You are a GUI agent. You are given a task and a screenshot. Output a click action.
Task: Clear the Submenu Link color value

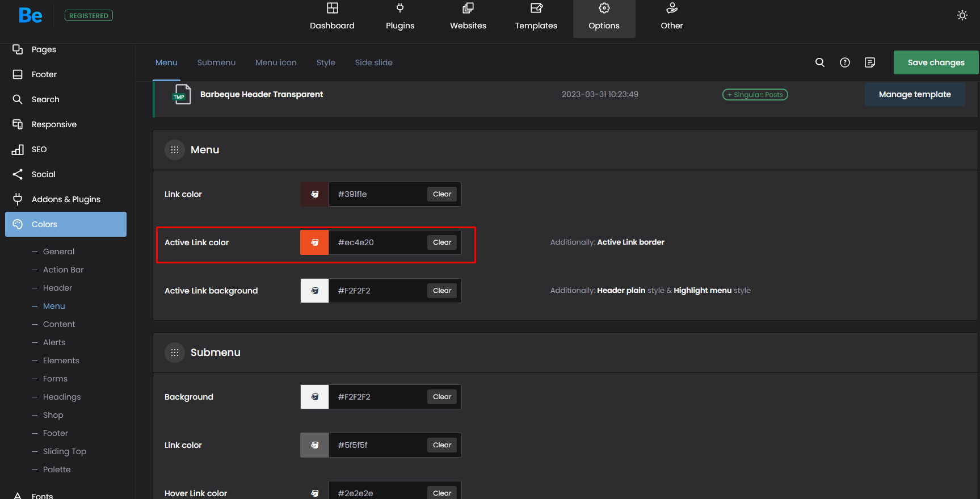point(442,445)
